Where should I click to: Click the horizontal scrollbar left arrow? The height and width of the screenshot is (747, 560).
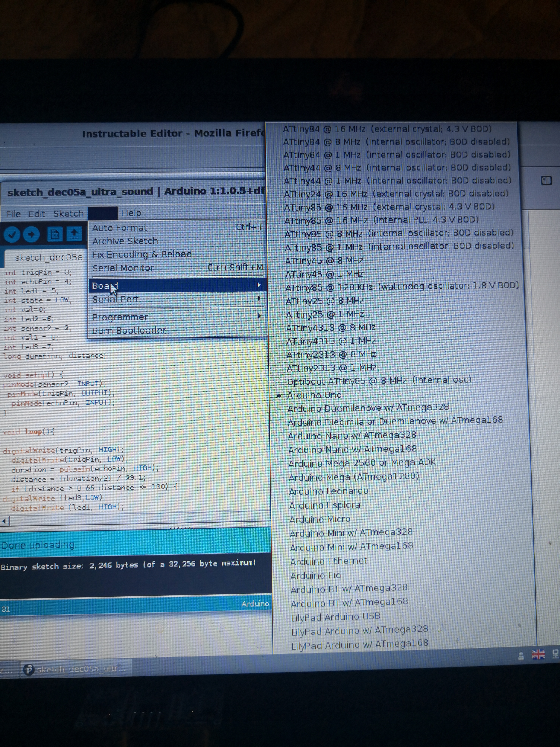tap(4, 521)
